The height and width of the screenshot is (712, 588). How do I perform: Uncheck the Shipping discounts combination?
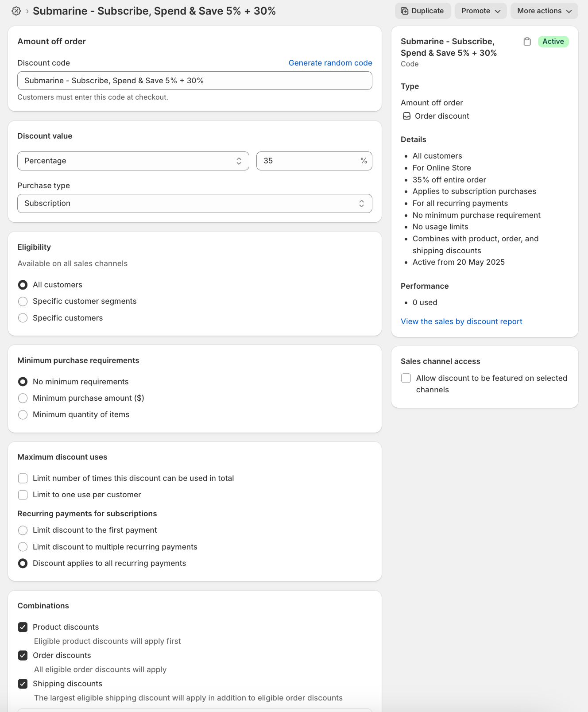tap(23, 684)
